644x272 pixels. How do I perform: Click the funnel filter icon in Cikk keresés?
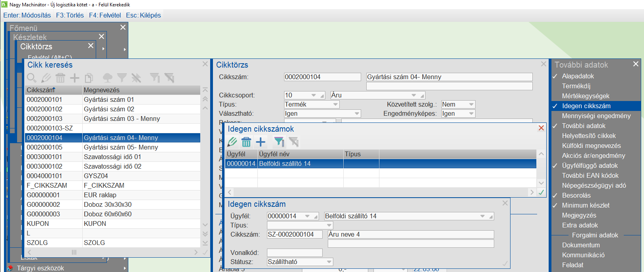[122, 78]
